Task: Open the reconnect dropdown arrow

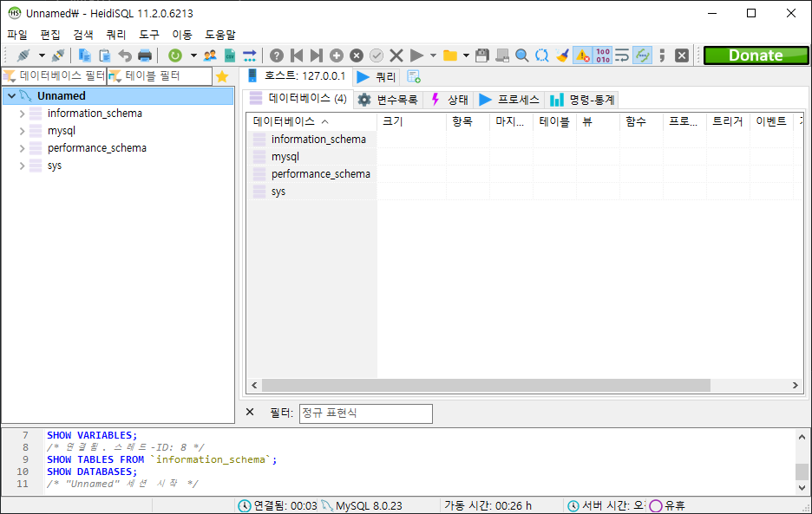Action: point(41,55)
